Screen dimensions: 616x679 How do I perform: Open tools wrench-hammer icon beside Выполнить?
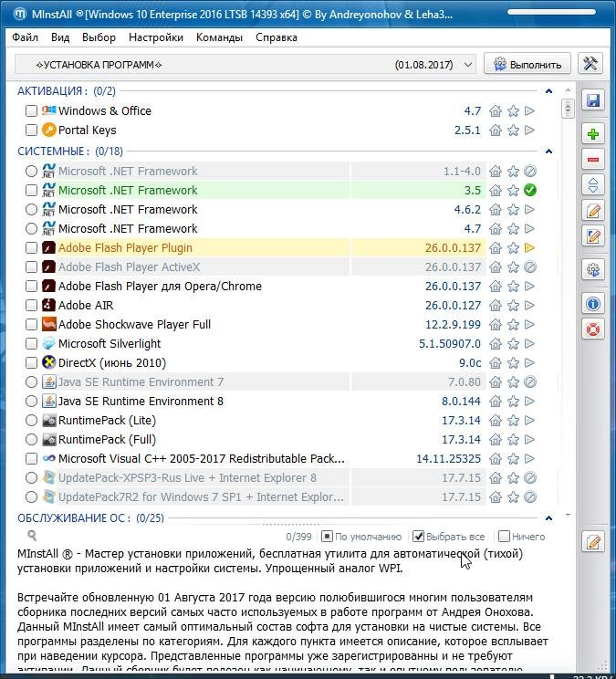point(590,64)
